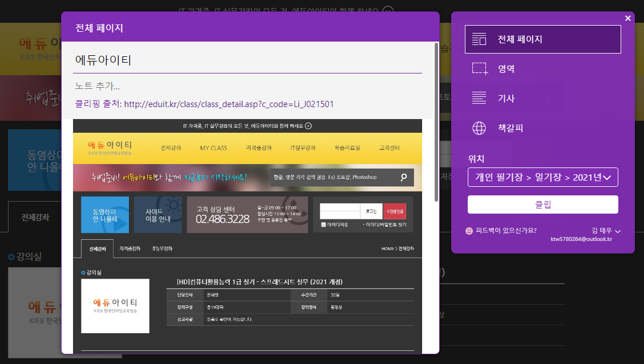
Task: Select the Full Page (전체 페이지) clip mode
Action: pyautogui.click(x=542, y=39)
